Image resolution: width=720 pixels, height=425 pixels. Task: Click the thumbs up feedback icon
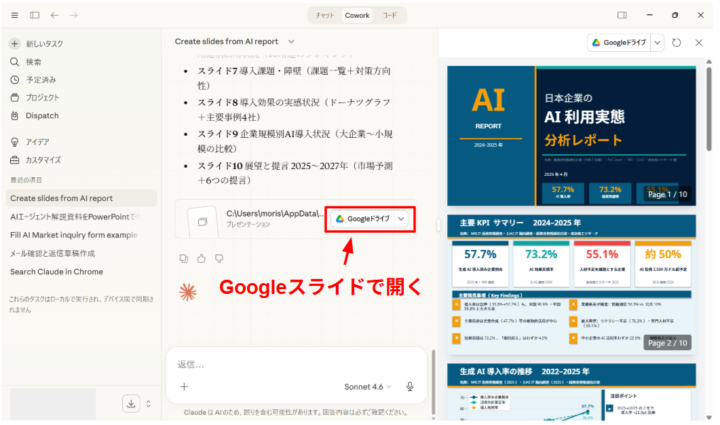tap(201, 259)
